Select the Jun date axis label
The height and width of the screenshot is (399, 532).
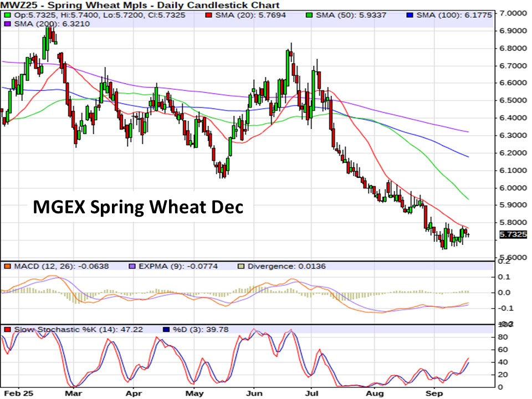254,392
